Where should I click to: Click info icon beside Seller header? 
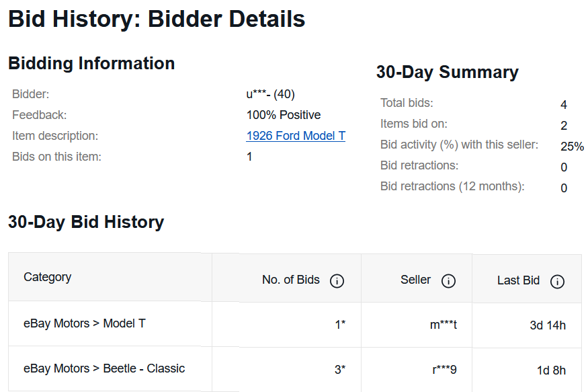[449, 281]
